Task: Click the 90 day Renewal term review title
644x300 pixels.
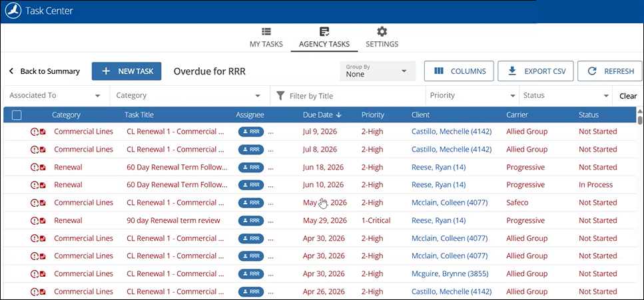Action: (x=173, y=220)
